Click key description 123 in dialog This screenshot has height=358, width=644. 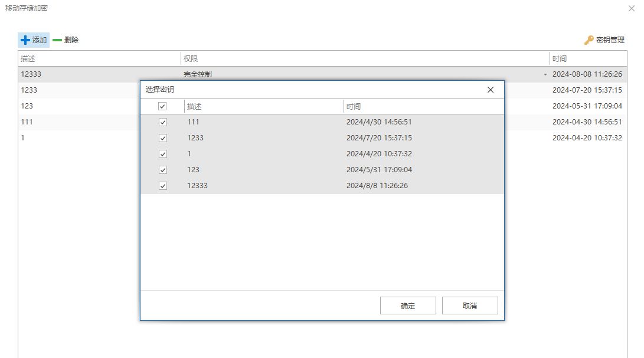[193, 169]
